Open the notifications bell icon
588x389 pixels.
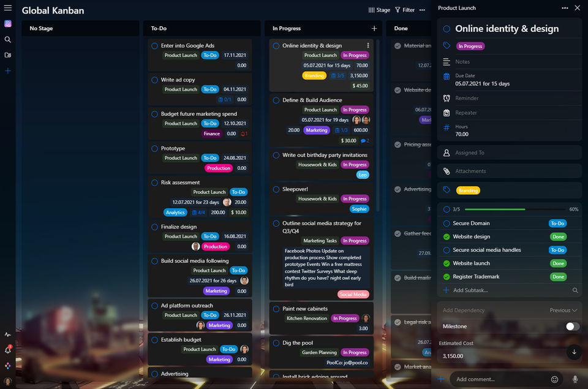coord(7,350)
